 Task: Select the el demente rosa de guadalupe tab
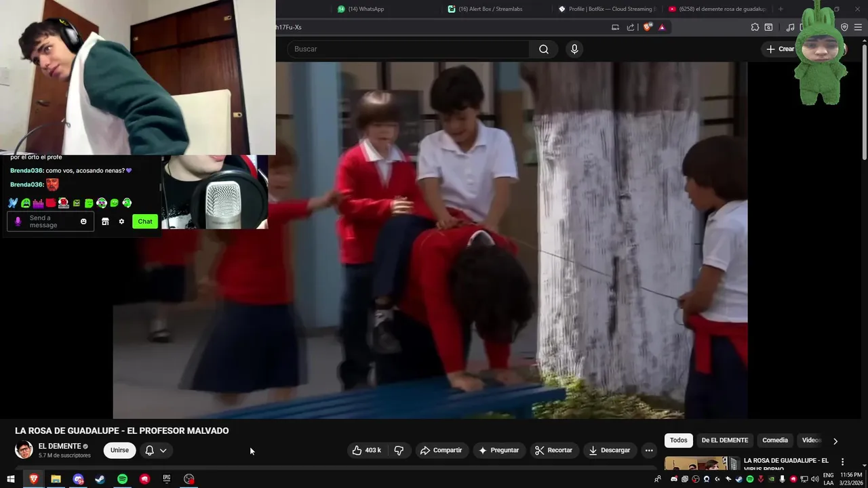tap(717, 9)
